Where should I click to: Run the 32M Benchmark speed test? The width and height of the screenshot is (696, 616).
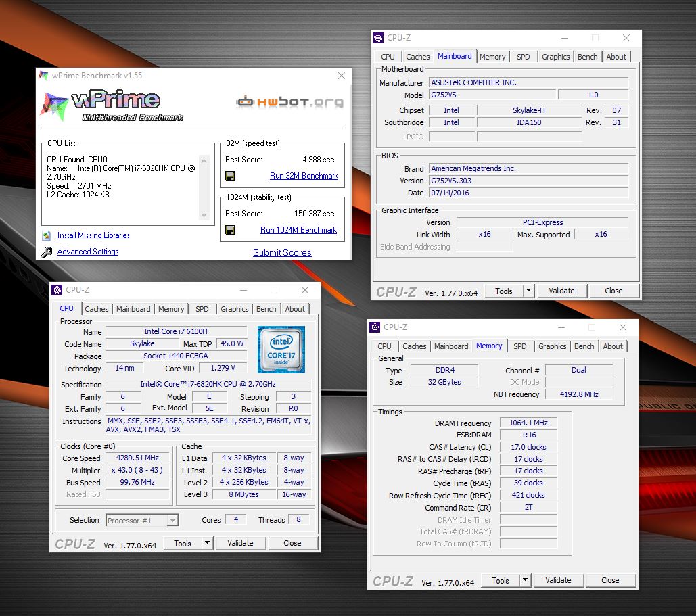pos(304,176)
